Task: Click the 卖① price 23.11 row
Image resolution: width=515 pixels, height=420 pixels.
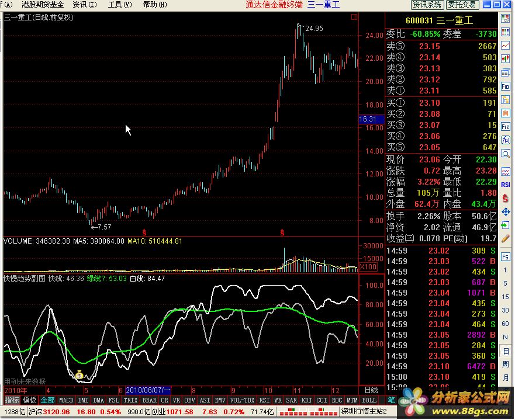Action: 441,90
